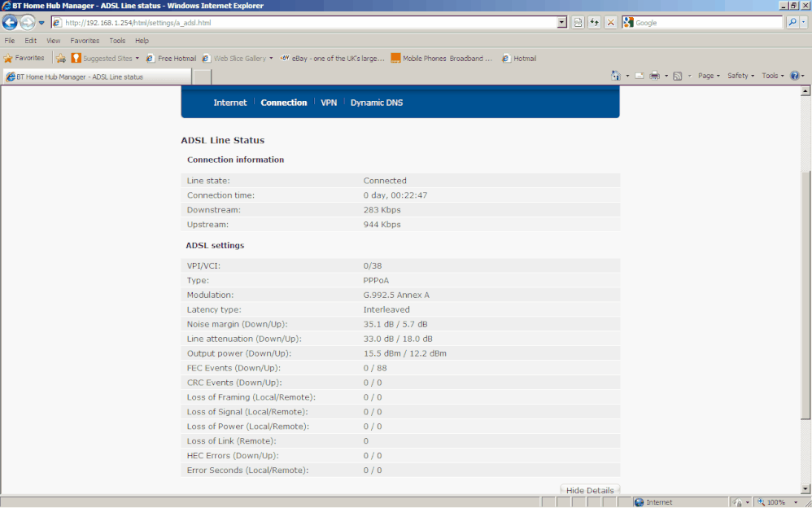Click the '0 / 88' FEC Events value
The width and height of the screenshot is (812, 508).
(x=375, y=368)
